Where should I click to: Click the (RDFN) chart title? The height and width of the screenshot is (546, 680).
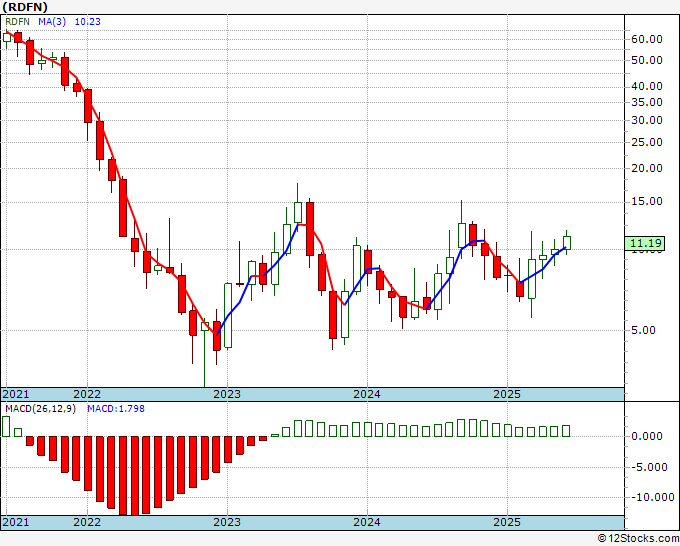click(x=24, y=7)
